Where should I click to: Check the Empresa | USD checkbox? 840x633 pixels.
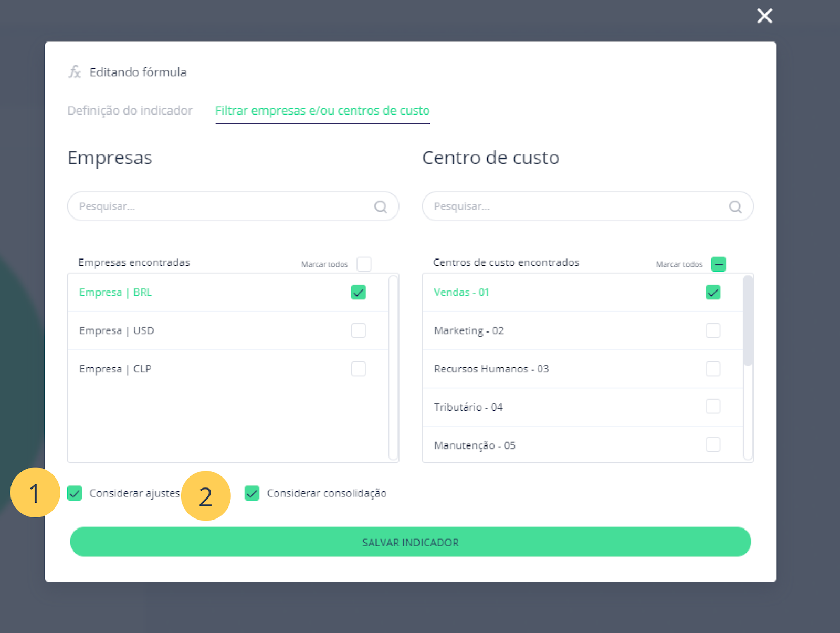(x=359, y=330)
